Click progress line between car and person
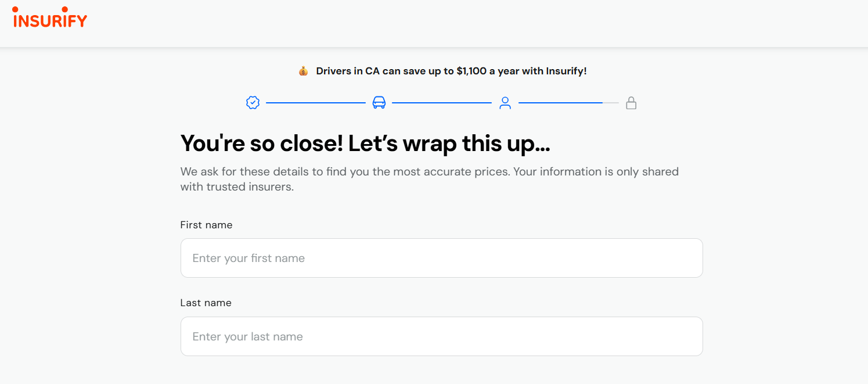This screenshot has width=868, height=384. coord(441,103)
